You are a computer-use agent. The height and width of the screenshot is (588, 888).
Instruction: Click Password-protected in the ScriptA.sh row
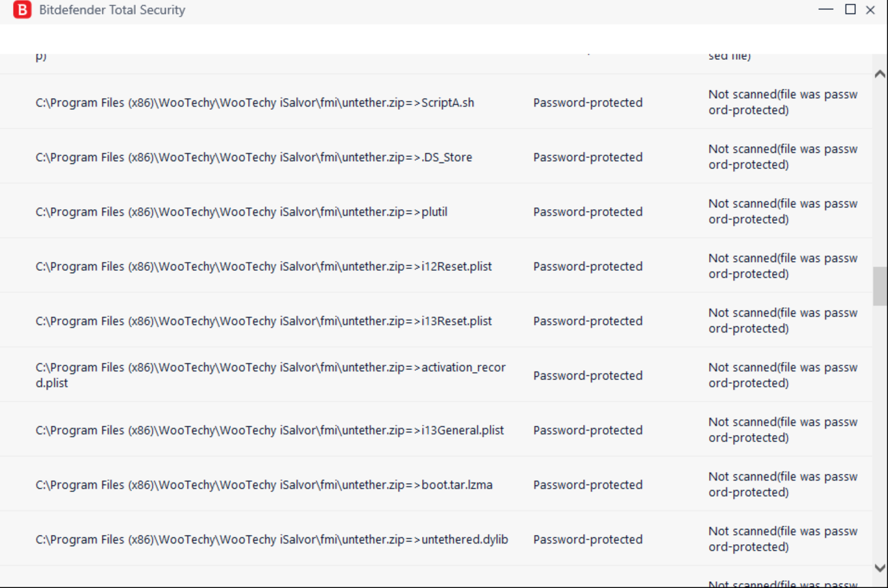tap(587, 102)
